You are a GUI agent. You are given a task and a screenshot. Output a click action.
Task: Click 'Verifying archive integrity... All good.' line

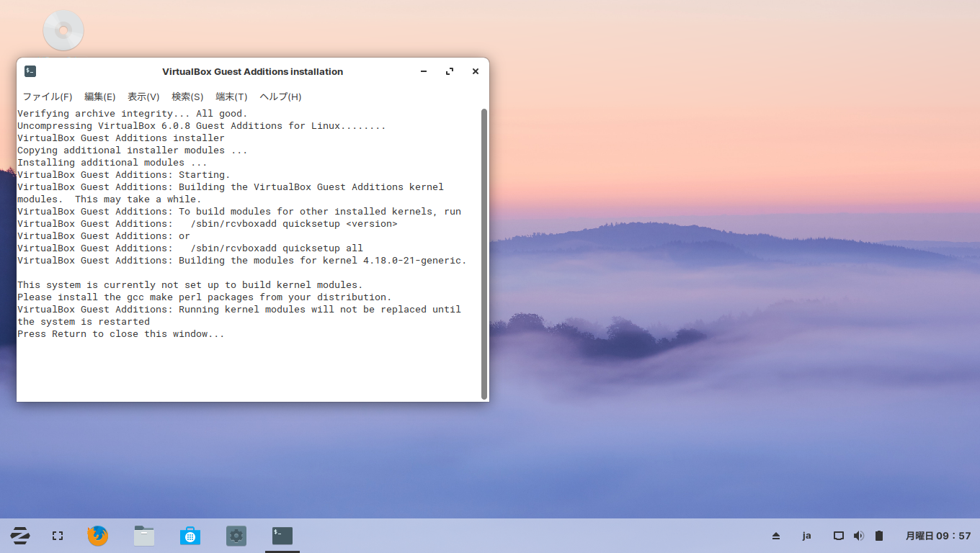(133, 114)
